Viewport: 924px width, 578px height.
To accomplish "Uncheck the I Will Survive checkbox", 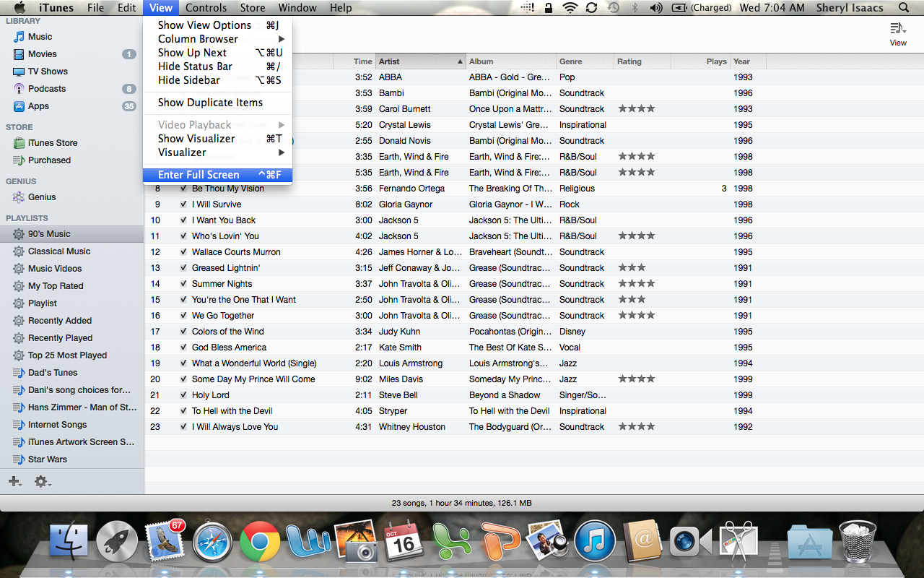I will 183,204.
